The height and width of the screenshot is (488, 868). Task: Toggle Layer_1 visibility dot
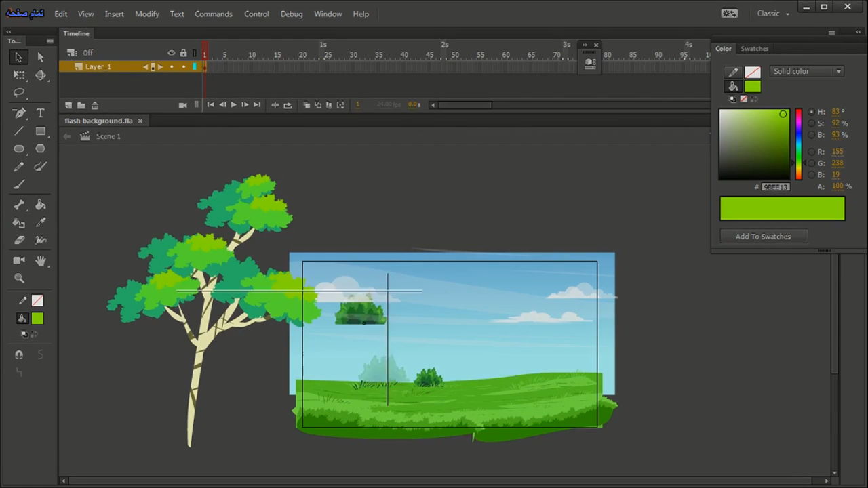click(172, 66)
